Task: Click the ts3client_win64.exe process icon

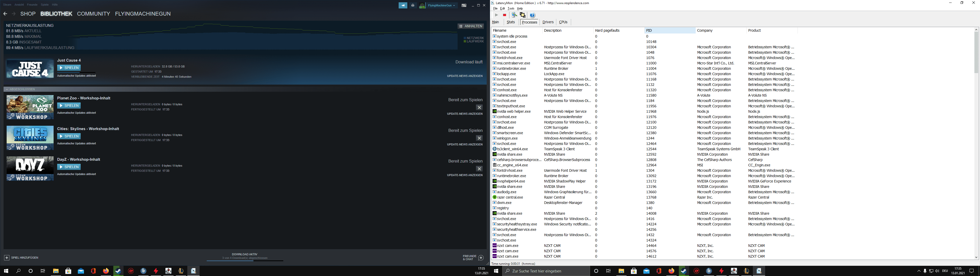Action: 495,149
